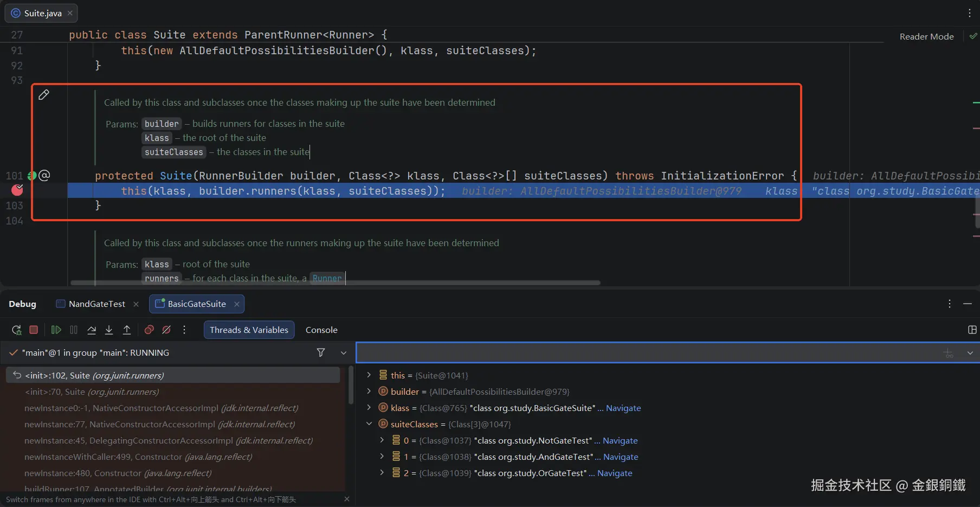Screen dimensions: 980x507
Task: Toggle Mute Breakpoints
Action: tap(167, 330)
